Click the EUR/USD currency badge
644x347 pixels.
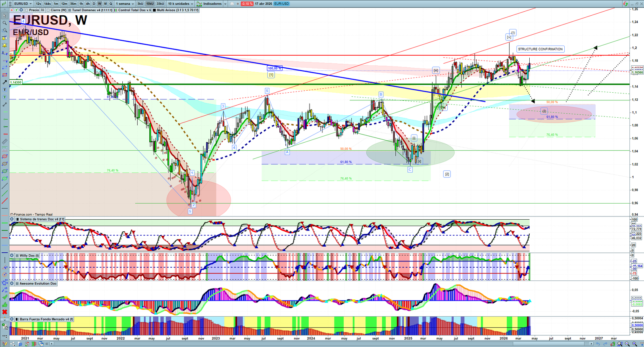point(282,4)
